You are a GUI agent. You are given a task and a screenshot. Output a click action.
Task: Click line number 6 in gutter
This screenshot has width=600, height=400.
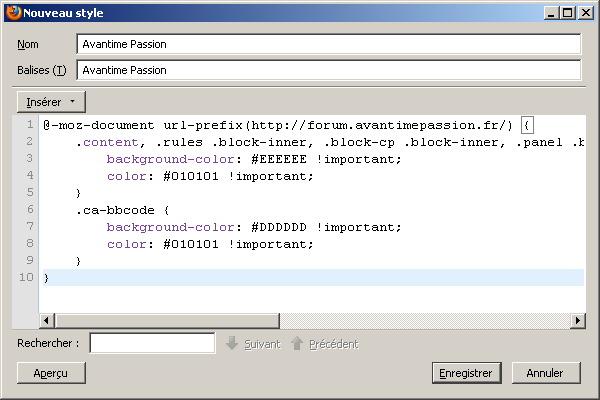coord(30,209)
